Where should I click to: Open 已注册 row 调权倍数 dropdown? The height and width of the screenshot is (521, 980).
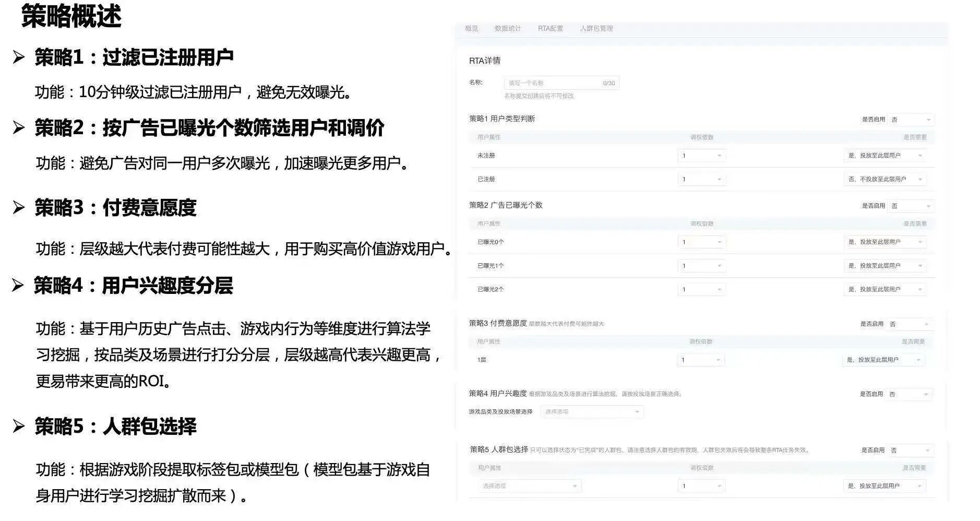pos(702,179)
